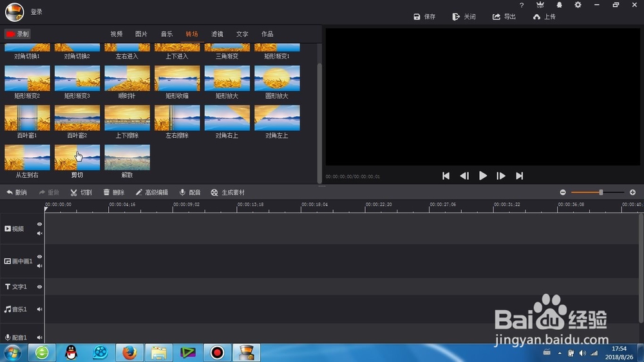The image size is (644, 362).
Task: Open the Windows Start menu
Action: pyautogui.click(x=13, y=352)
